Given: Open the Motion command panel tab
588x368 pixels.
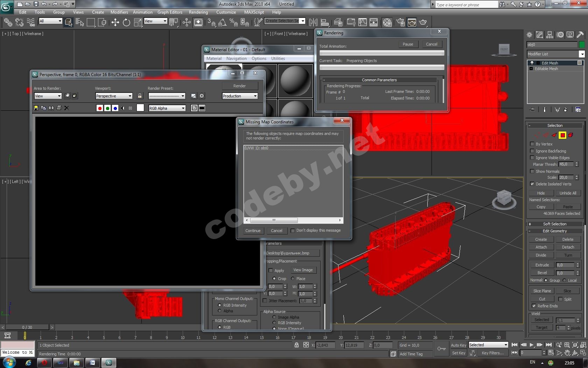Looking at the screenshot, I should pos(560,35).
